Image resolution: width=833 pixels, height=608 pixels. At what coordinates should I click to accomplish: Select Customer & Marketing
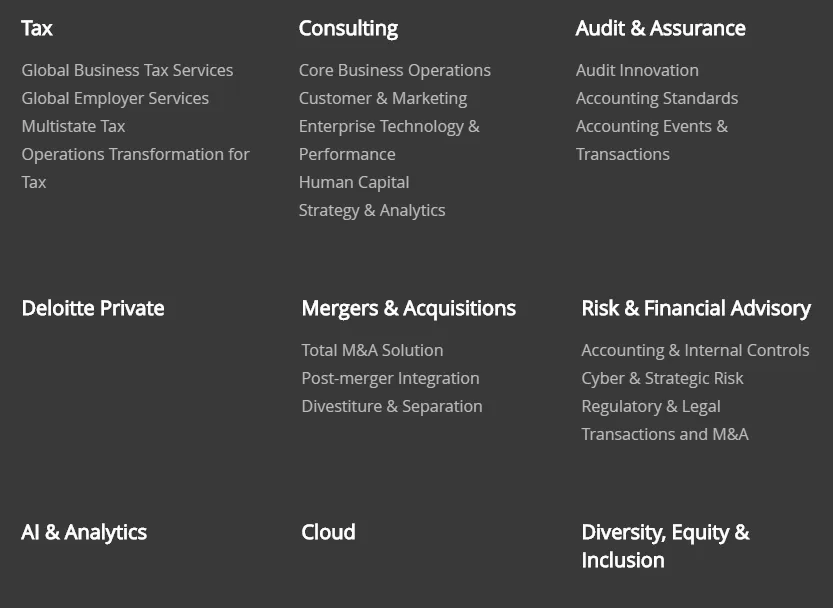pos(383,98)
